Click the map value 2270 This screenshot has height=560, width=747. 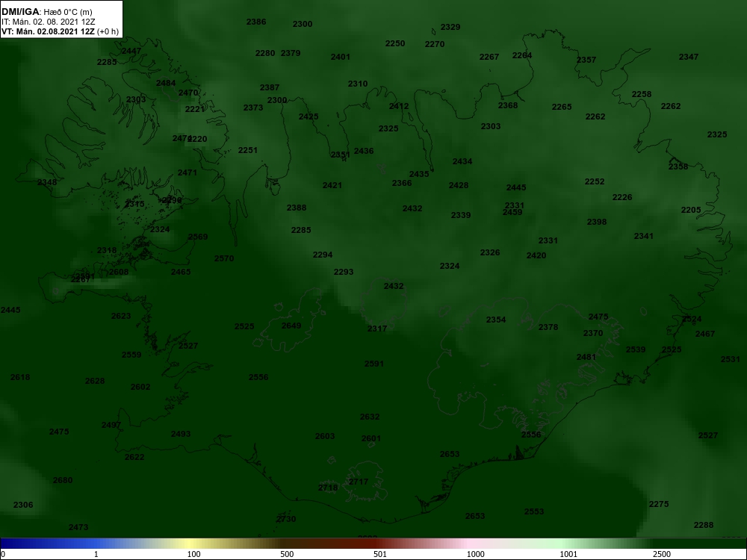click(435, 44)
